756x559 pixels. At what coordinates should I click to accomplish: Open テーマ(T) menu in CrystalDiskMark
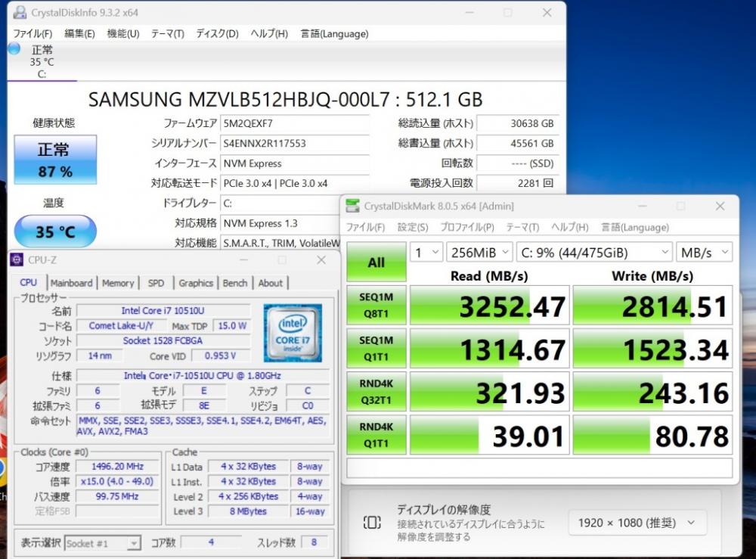522,227
